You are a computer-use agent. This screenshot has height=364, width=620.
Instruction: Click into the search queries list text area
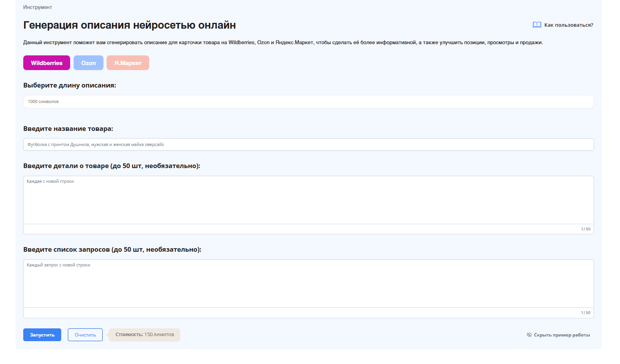click(308, 283)
